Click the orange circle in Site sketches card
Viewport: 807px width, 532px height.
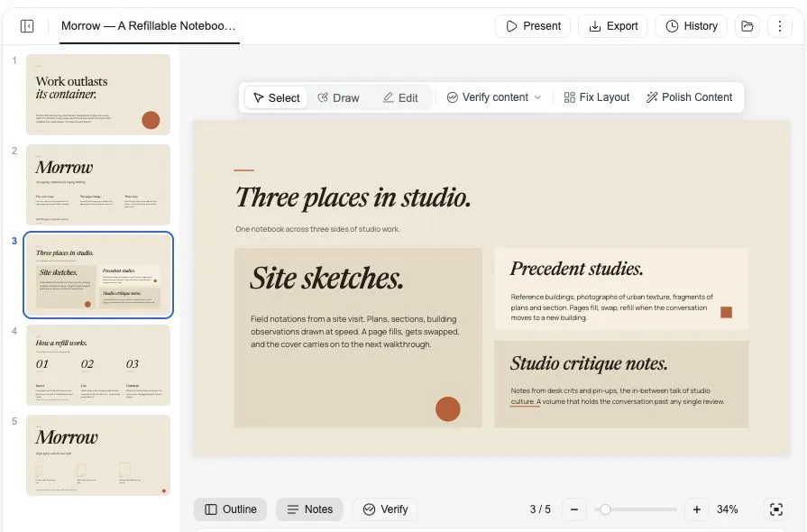coord(448,409)
